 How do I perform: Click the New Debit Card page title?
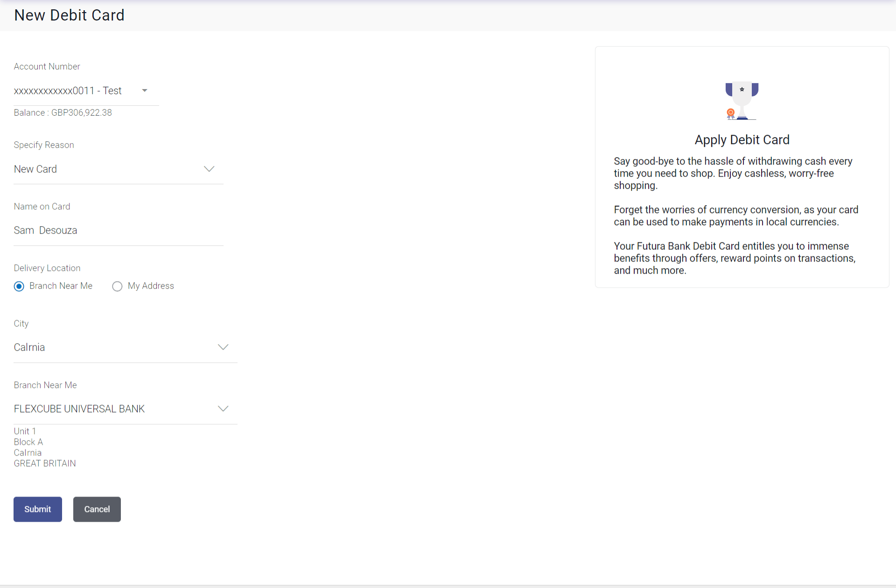pyautogui.click(x=69, y=15)
